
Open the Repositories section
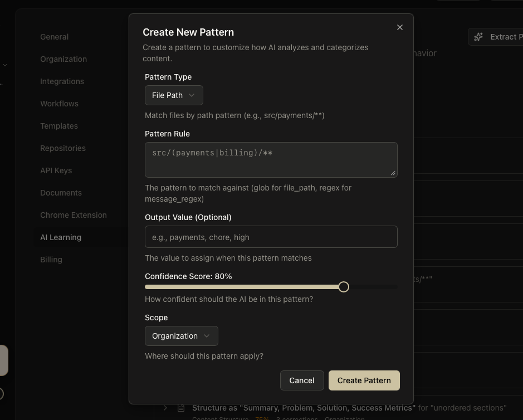[x=63, y=148]
